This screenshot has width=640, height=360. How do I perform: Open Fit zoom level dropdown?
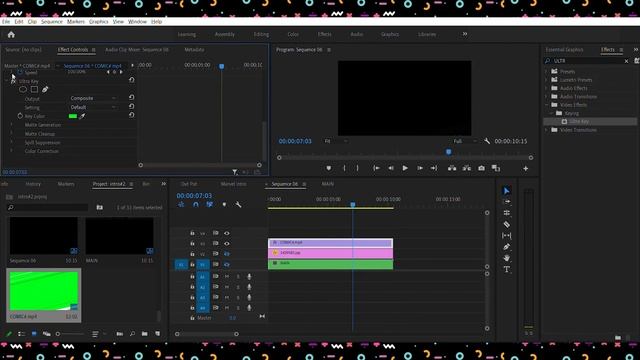pos(336,141)
